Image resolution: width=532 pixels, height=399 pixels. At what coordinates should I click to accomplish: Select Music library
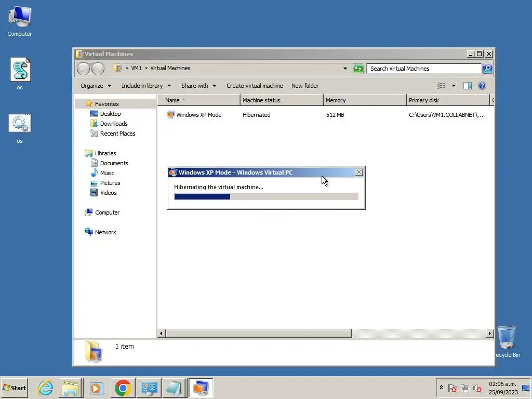pyautogui.click(x=107, y=173)
